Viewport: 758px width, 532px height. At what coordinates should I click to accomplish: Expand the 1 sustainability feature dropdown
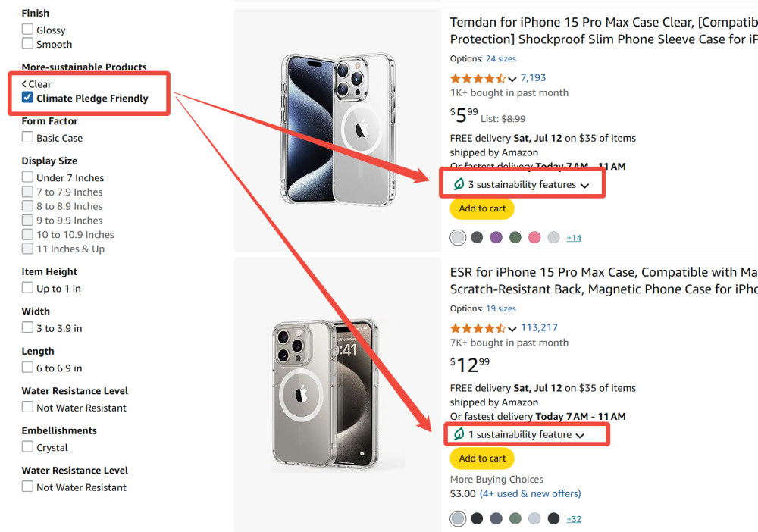580,435
